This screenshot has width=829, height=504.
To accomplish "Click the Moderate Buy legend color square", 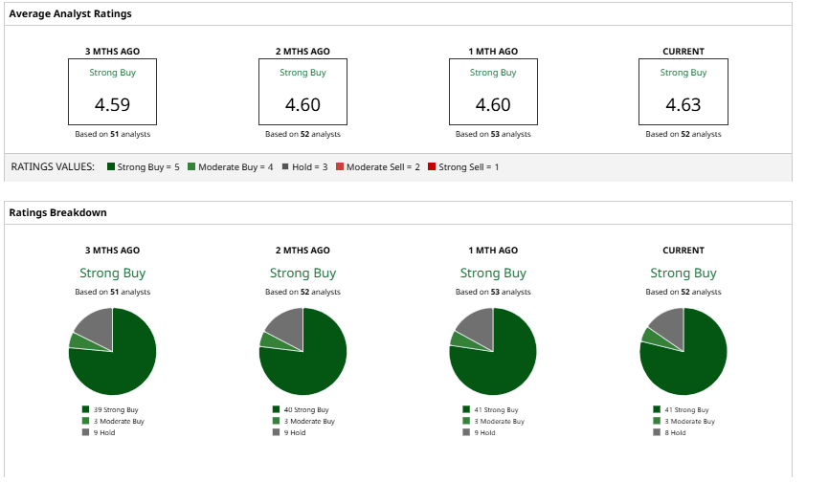I will 191,166.
